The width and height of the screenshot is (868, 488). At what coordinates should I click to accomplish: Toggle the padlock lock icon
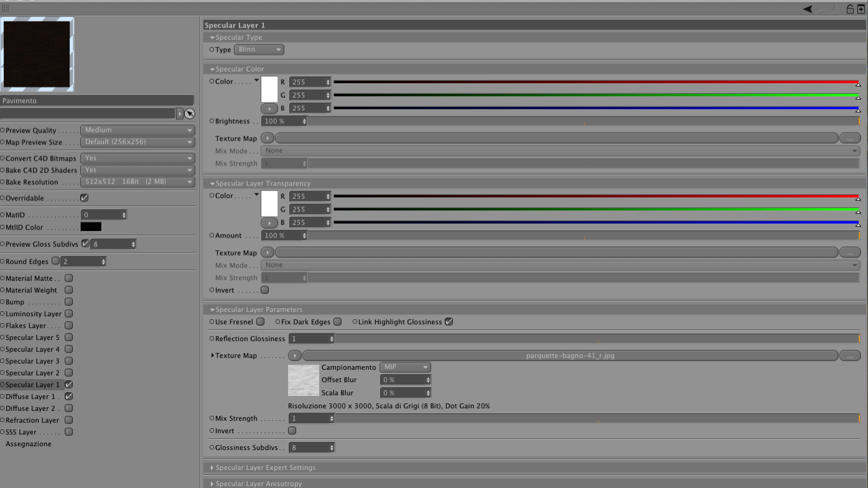851,9
